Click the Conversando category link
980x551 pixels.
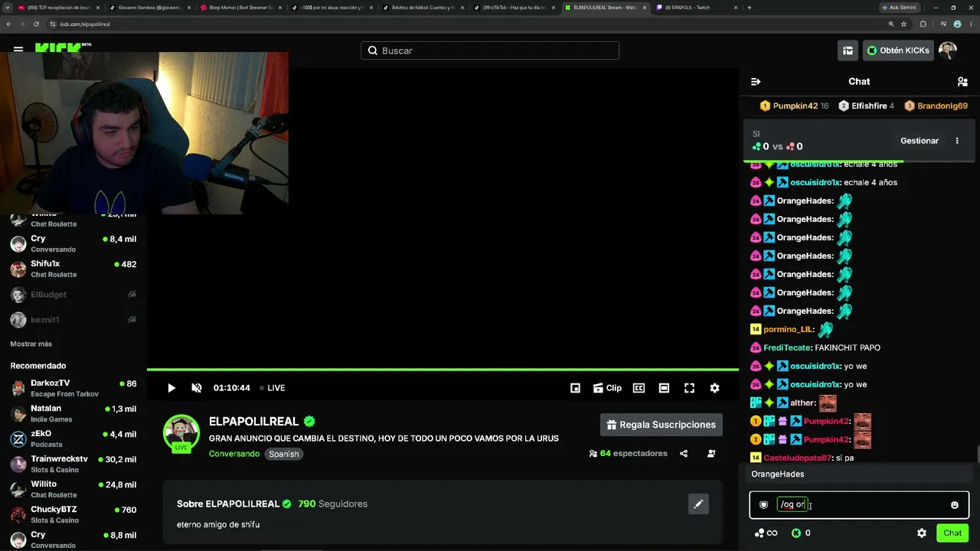point(234,454)
